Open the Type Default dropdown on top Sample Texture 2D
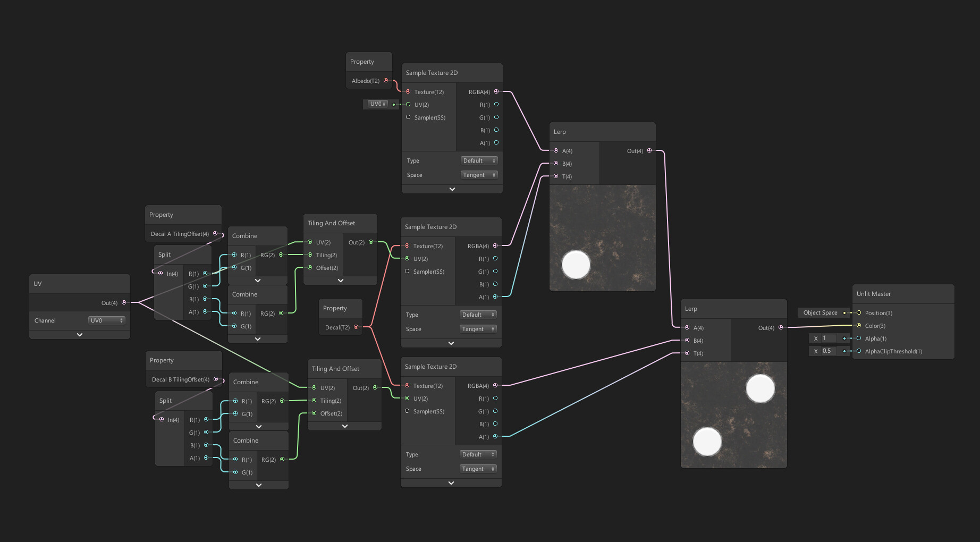Viewport: 980px width, 542px height. coord(479,160)
